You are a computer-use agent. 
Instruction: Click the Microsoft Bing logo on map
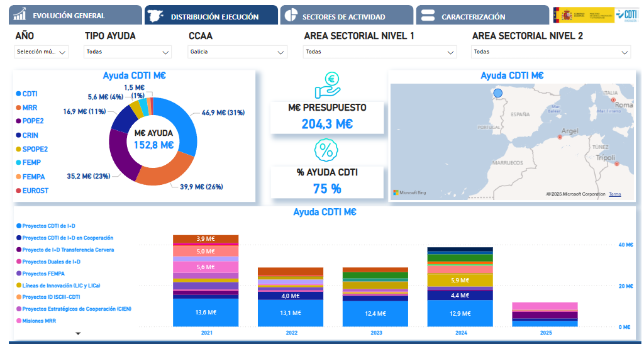point(410,192)
